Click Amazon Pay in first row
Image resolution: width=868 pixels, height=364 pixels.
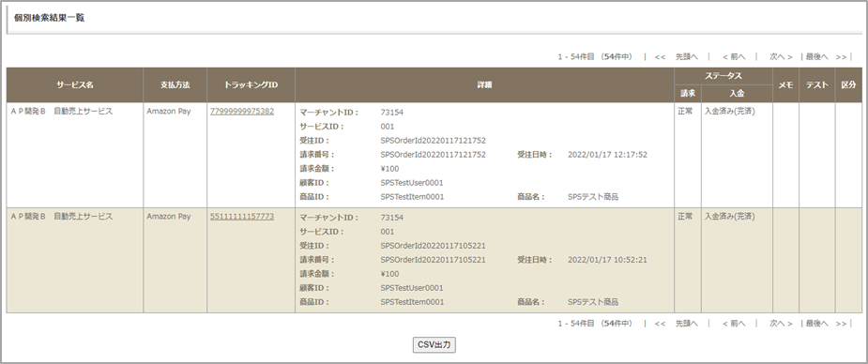(x=169, y=112)
